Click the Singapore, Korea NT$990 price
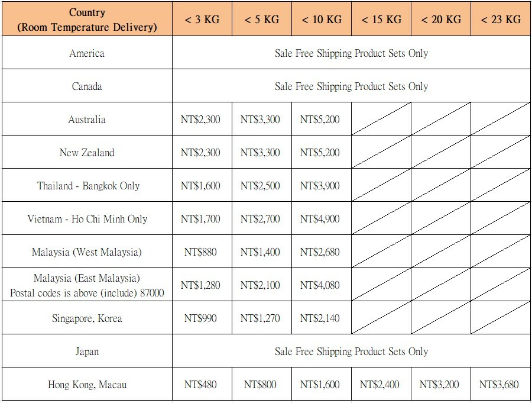Screen dimensions: 532x403 pyautogui.click(x=201, y=318)
